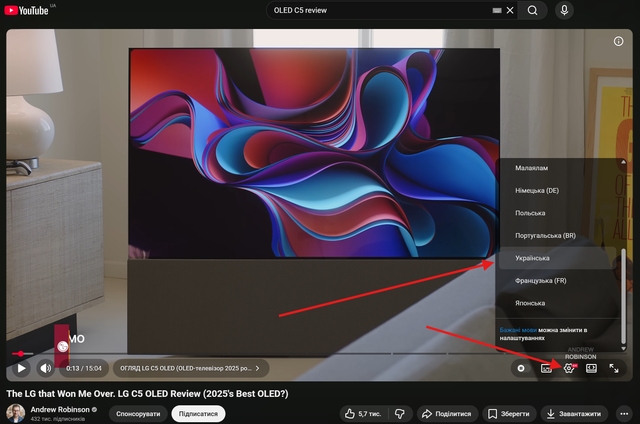This screenshot has width=640, height=424.
Task: Like the video 5,7 тис.
Action: coord(363,414)
